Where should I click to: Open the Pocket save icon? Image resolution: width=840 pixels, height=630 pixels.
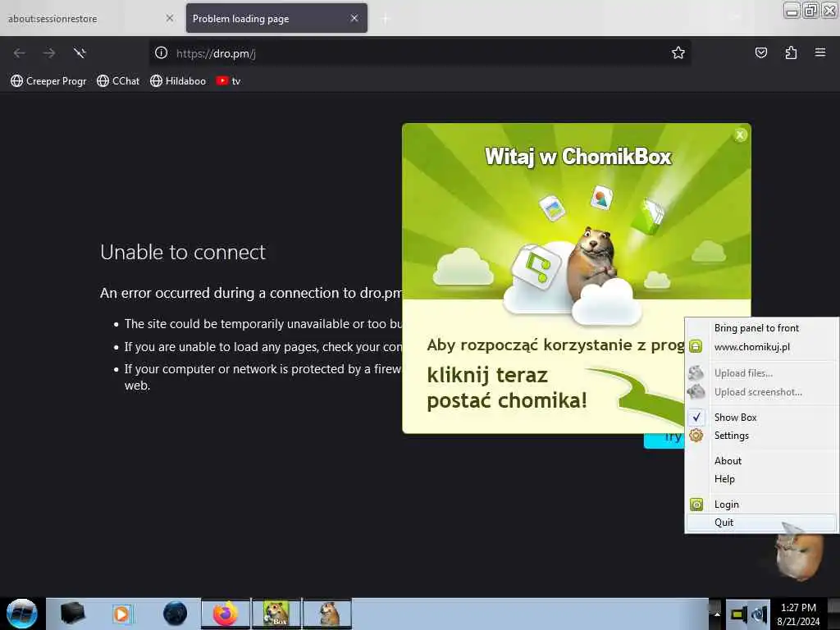click(x=760, y=52)
